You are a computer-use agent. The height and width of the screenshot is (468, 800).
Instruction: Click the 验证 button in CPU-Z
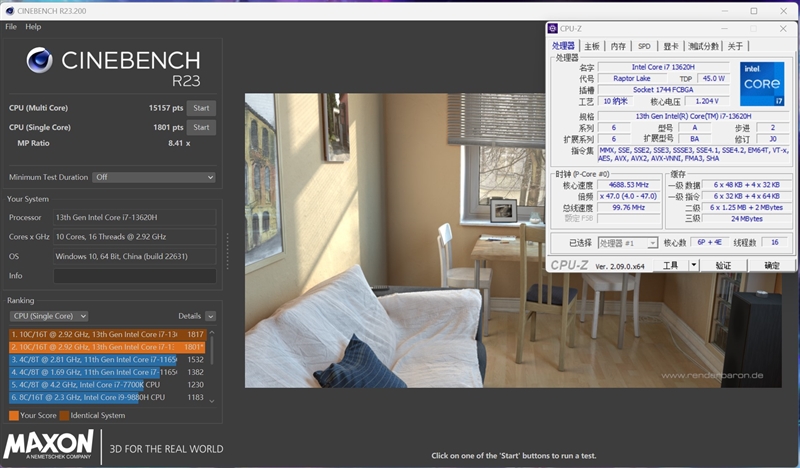pos(723,265)
